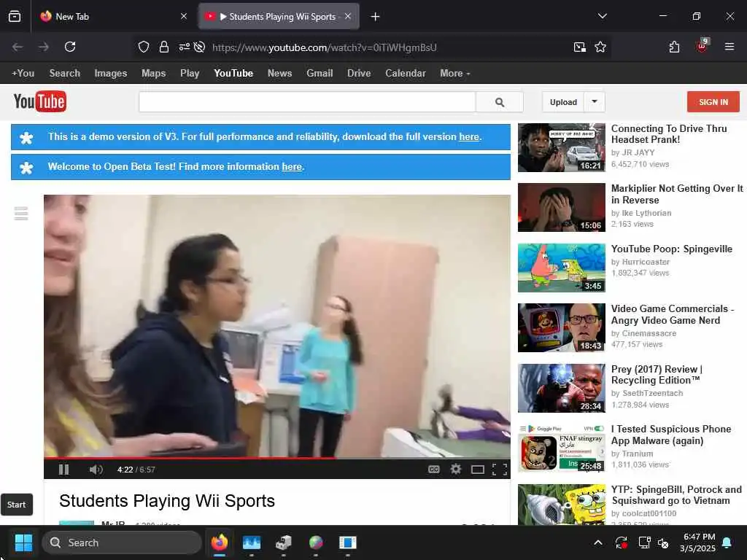Open Search in the Google bar
The height and width of the screenshot is (560, 747).
[65, 74]
